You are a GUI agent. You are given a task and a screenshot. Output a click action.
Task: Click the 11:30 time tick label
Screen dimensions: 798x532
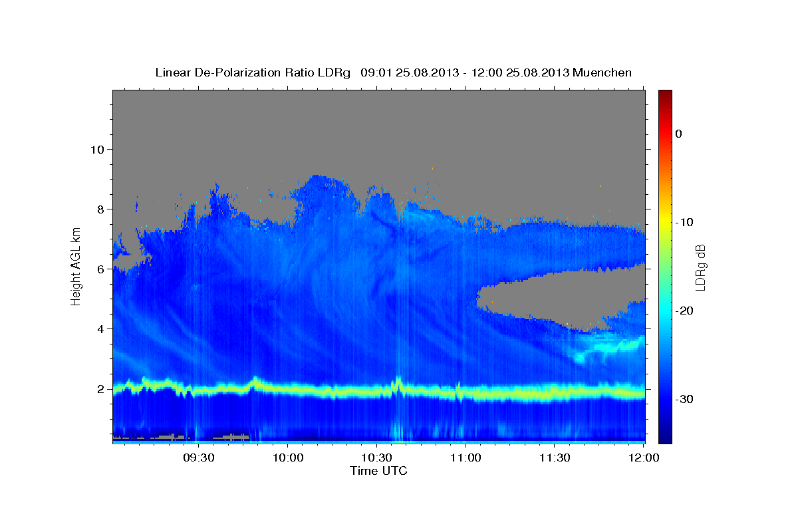[x=554, y=458]
